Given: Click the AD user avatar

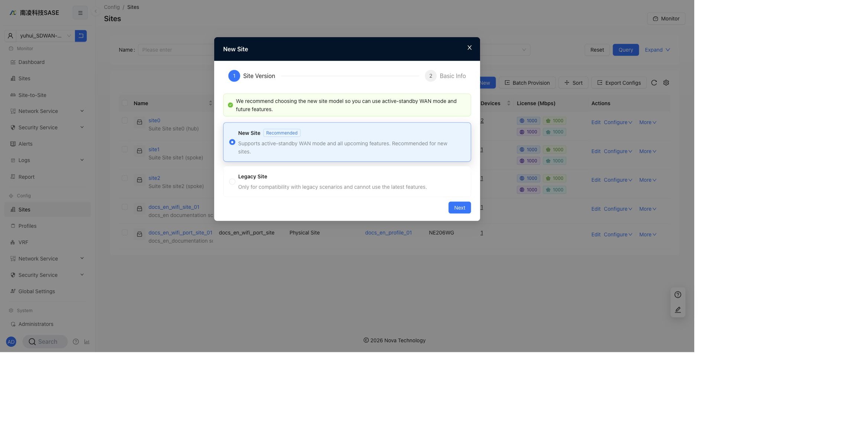Looking at the screenshot, I should [x=11, y=342].
